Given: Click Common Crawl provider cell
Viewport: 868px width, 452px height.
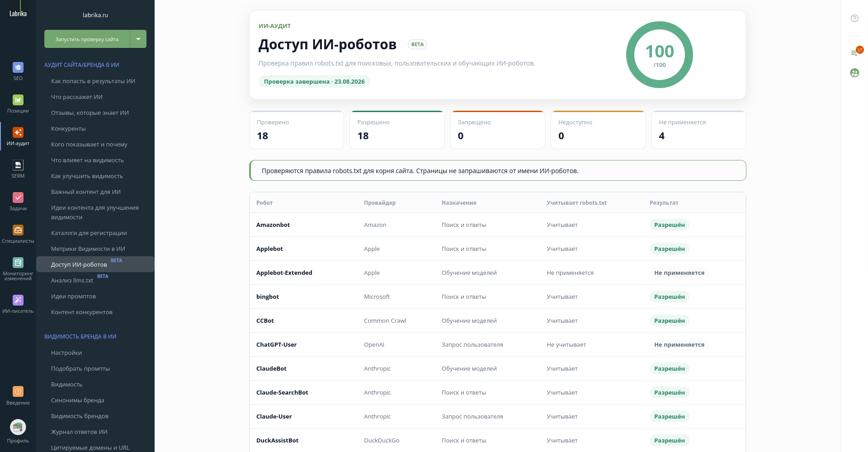Looking at the screenshot, I should click(385, 321).
